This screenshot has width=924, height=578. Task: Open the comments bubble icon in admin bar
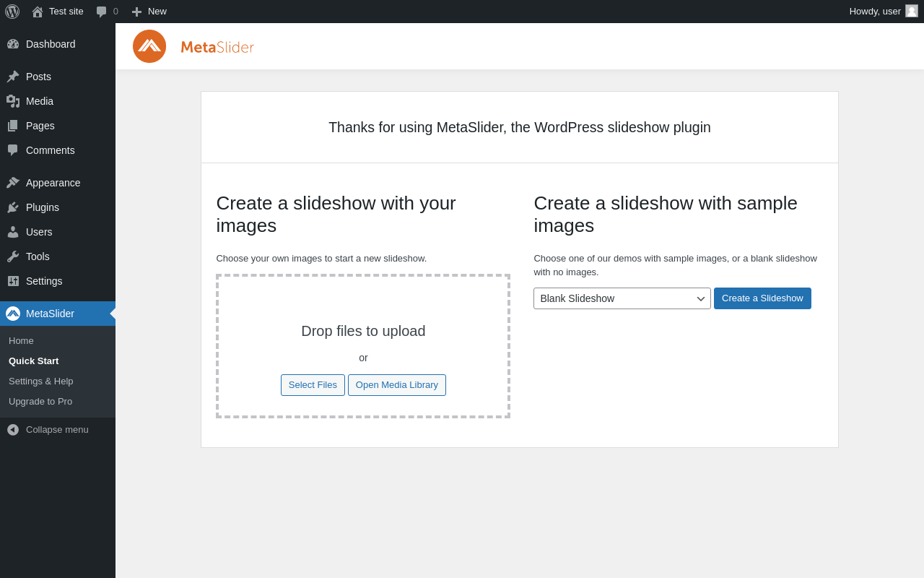click(x=102, y=12)
